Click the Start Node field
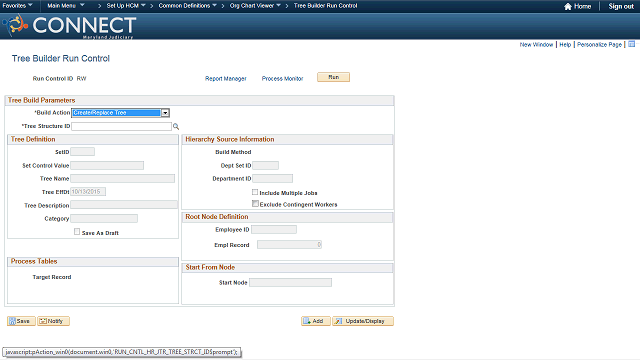Image resolution: width=640 pixels, height=360 pixels. click(x=290, y=282)
